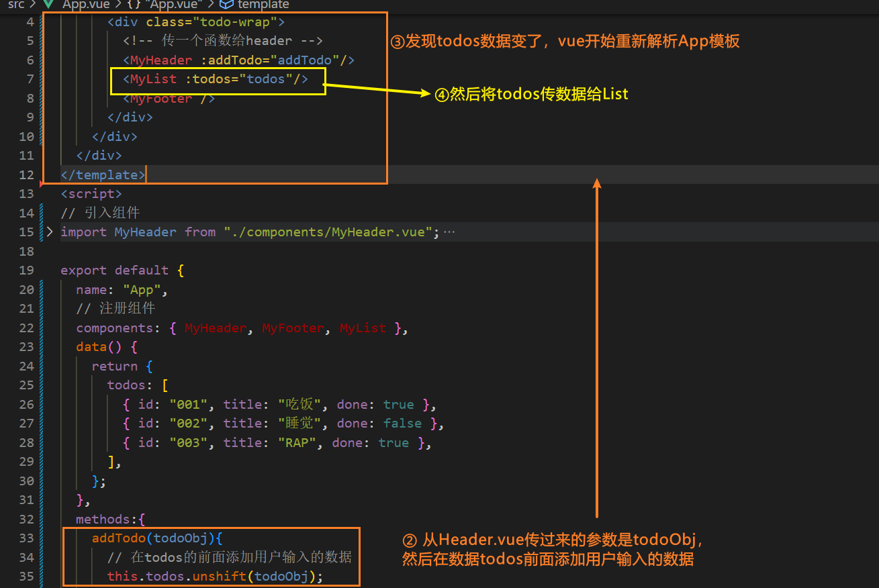Viewport: 879px width, 588px height.
Task: Click the return keyword on line 24
Action: (115, 366)
